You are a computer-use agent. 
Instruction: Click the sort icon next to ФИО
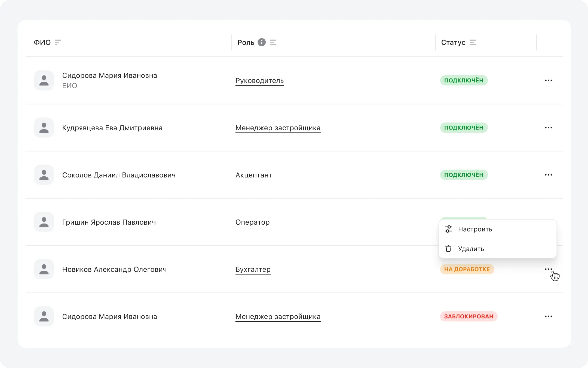pos(58,42)
